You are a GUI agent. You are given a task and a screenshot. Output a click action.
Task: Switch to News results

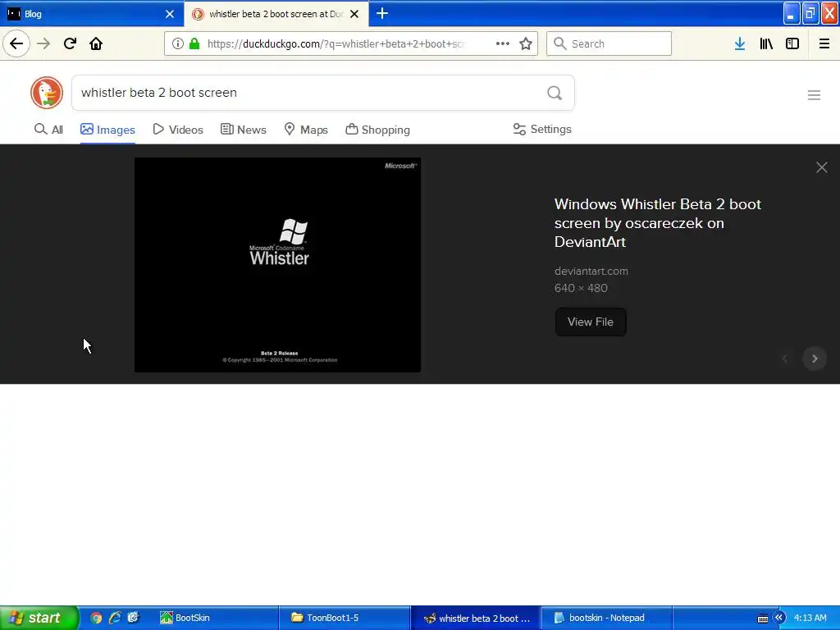[243, 129]
